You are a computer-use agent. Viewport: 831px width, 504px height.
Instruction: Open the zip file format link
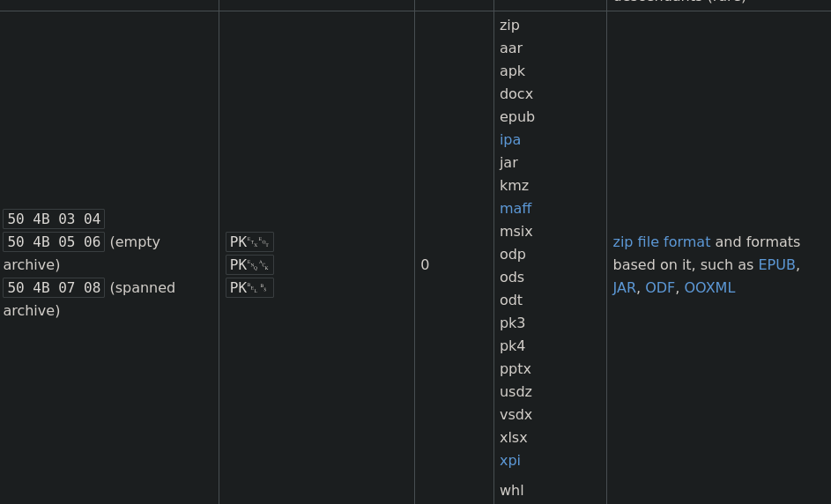662,242
